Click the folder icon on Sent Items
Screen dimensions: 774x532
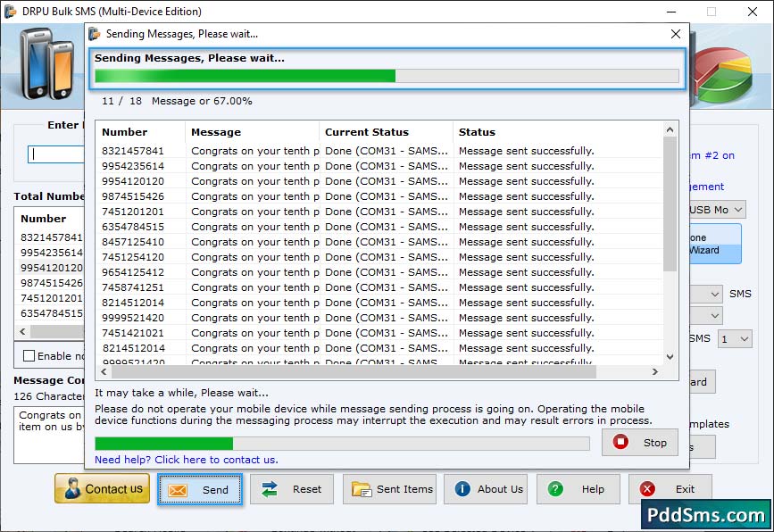[362, 489]
